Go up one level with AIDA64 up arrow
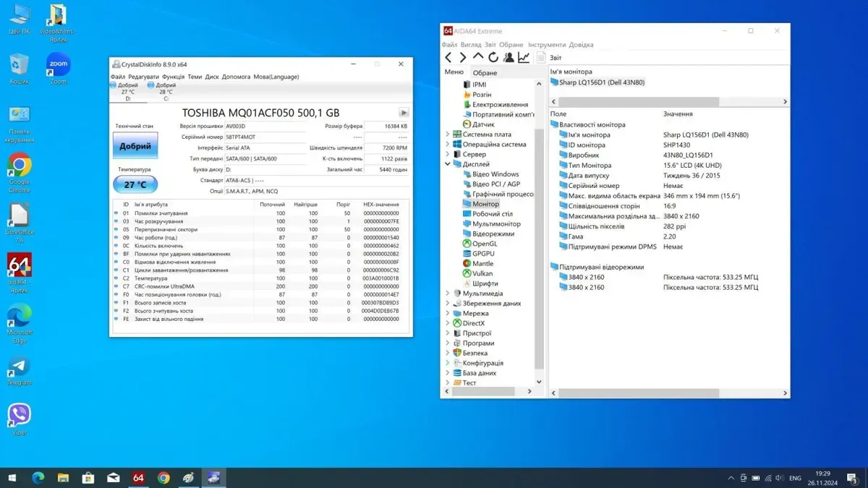 point(478,57)
